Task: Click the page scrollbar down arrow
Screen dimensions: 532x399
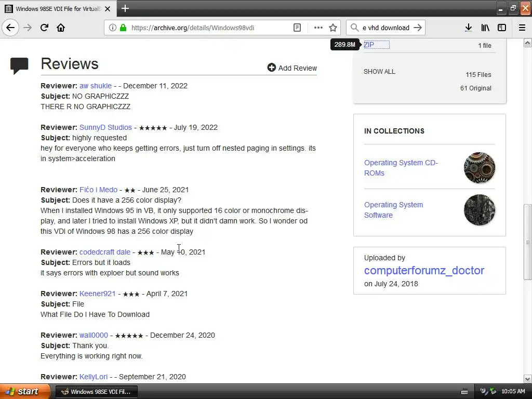Action: (x=527, y=379)
